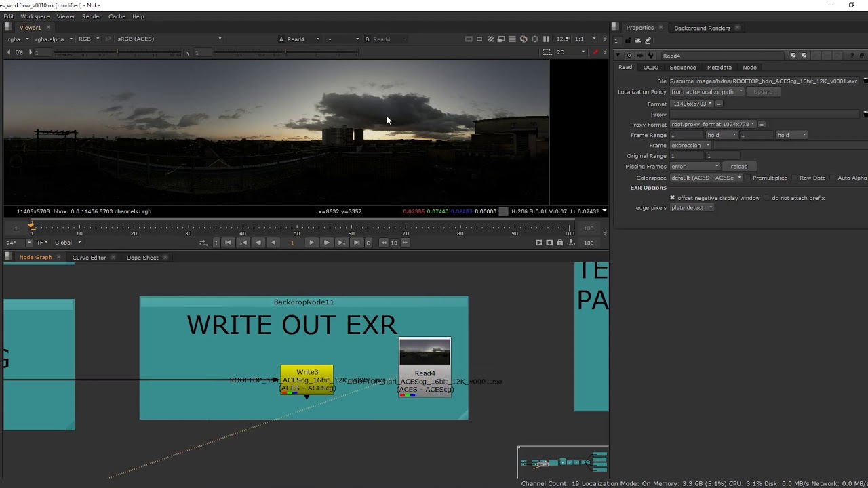Open the Format 11406x5703 dropdown
The height and width of the screenshot is (488, 868).
(692, 104)
